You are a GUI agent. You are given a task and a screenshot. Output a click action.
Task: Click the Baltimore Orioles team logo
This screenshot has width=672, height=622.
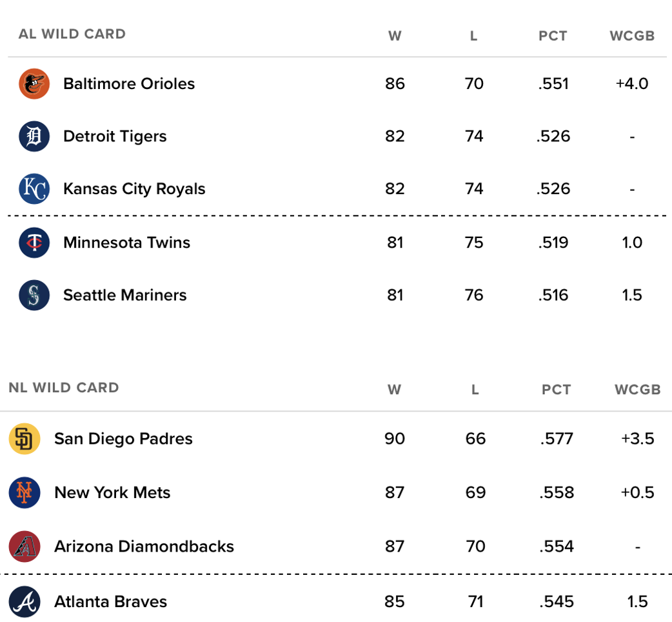(34, 84)
